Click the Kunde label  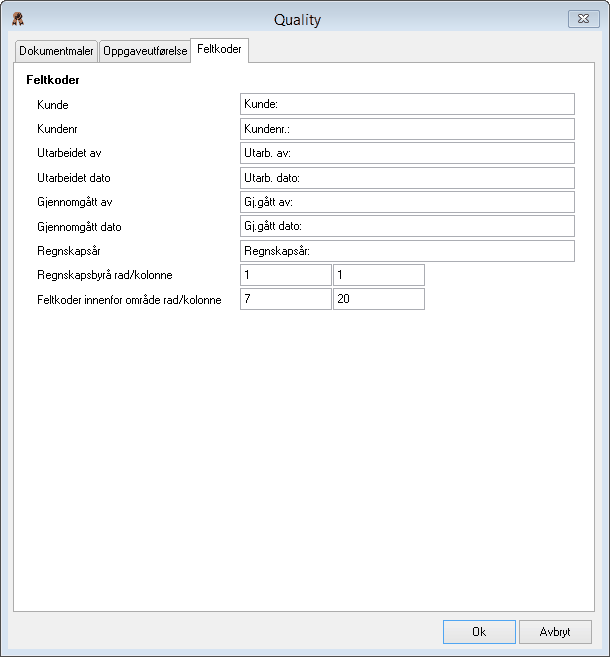pyautogui.click(x=53, y=105)
